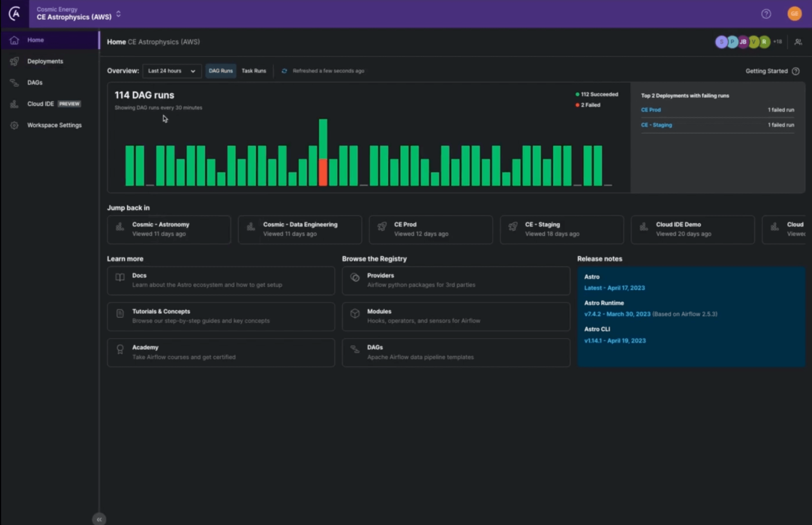Switch overview to Task Runs
This screenshot has width=812, height=525.
[x=254, y=71]
